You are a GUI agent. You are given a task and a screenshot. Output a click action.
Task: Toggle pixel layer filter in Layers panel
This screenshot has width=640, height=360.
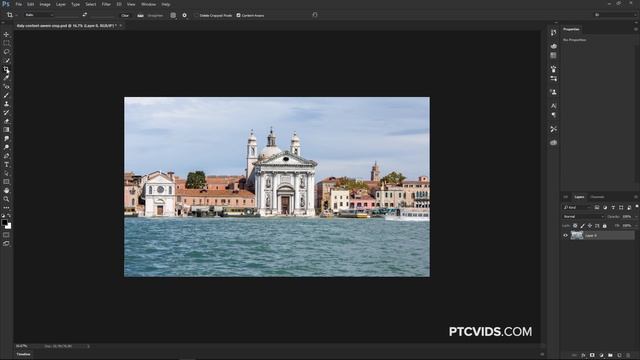pos(597,208)
